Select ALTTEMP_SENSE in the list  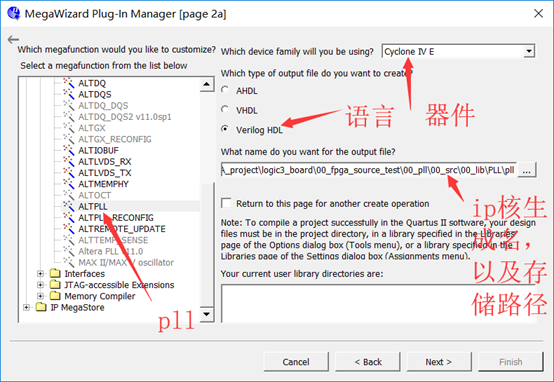113,240
